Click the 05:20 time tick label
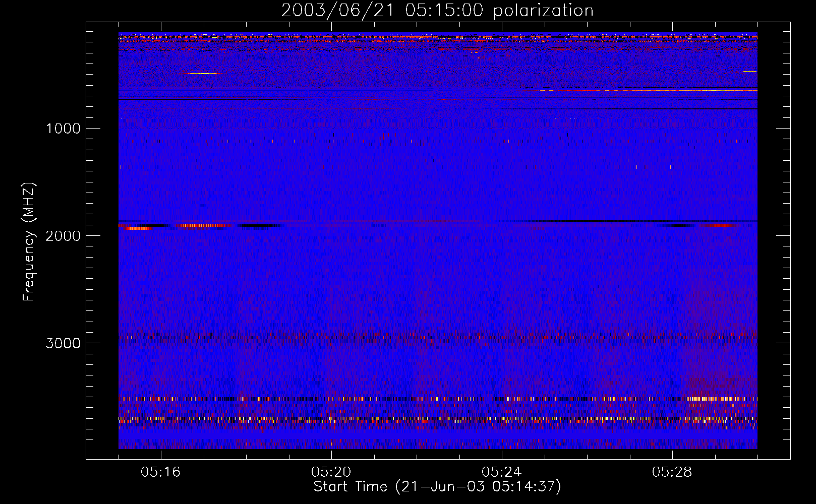This screenshot has height=504, width=816. [x=331, y=472]
